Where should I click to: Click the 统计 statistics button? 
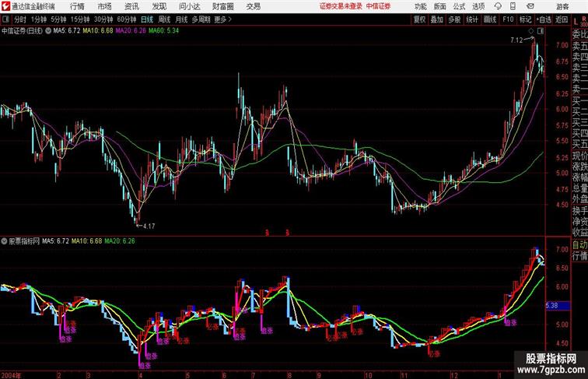[472, 19]
